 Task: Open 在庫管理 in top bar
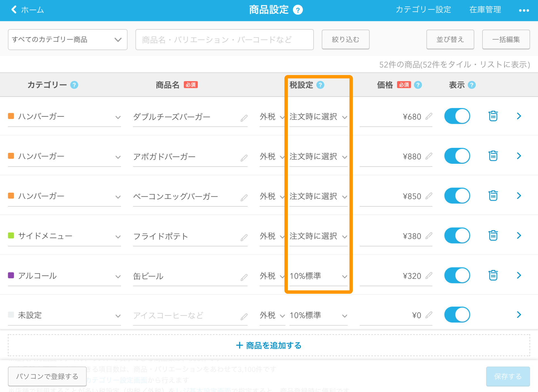pos(485,10)
